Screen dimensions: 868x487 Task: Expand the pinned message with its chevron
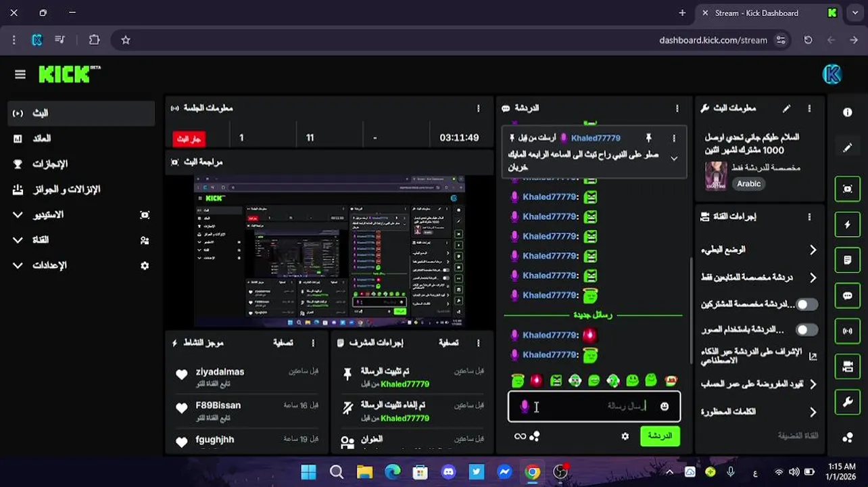point(673,158)
